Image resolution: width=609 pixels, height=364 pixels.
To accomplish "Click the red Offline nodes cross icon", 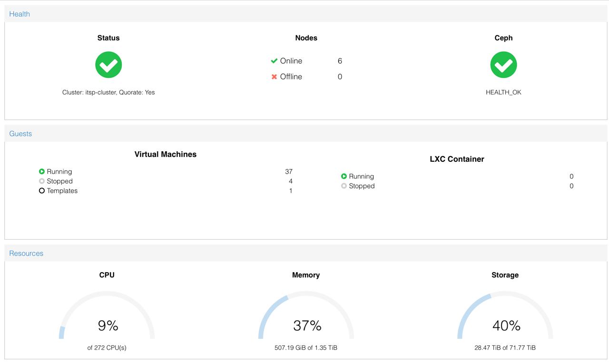I will click(274, 77).
